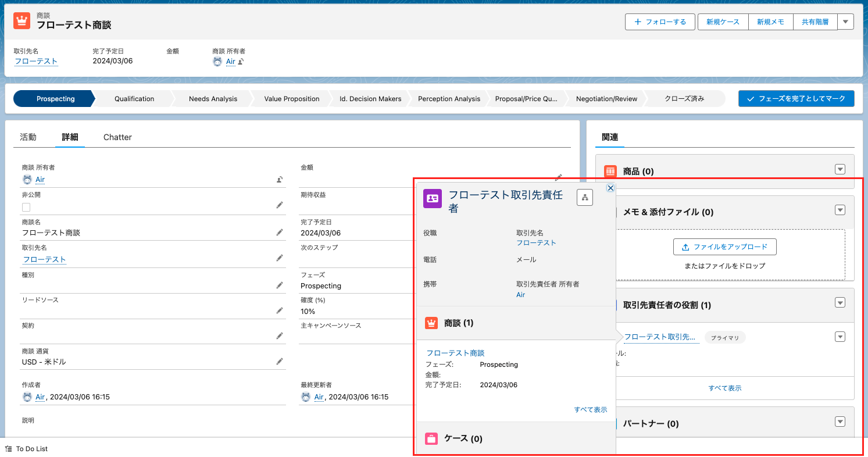The height and width of the screenshot is (457, 868).
Task: Open the Chatter tab
Action: tap(117, 137)
